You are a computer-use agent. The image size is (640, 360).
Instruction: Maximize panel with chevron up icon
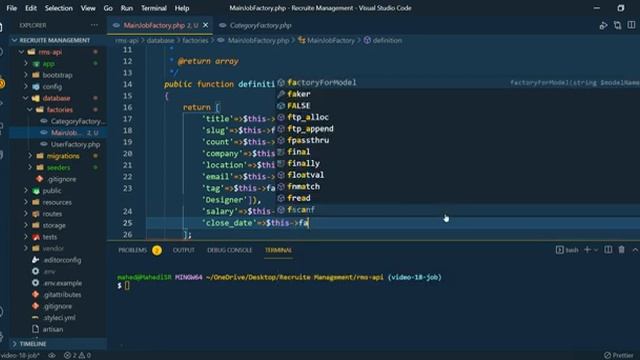click(635, 250)
